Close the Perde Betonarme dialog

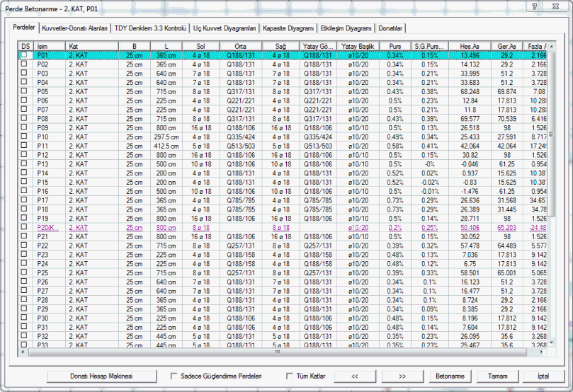555,6
